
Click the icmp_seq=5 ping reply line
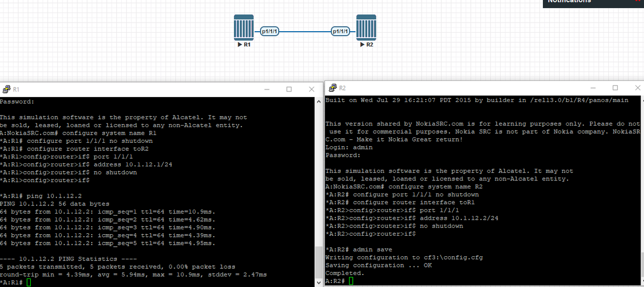[x=107, y=243]
